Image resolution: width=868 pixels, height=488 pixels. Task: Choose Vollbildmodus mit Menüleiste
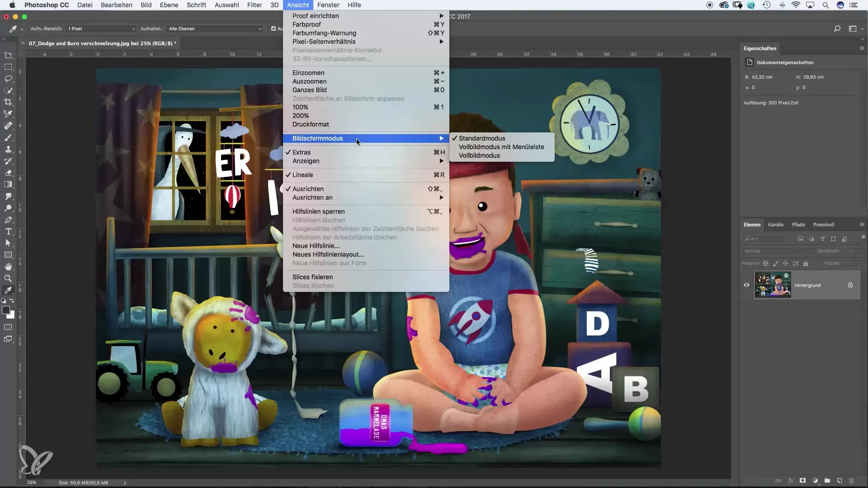click(x=502, y=147)
